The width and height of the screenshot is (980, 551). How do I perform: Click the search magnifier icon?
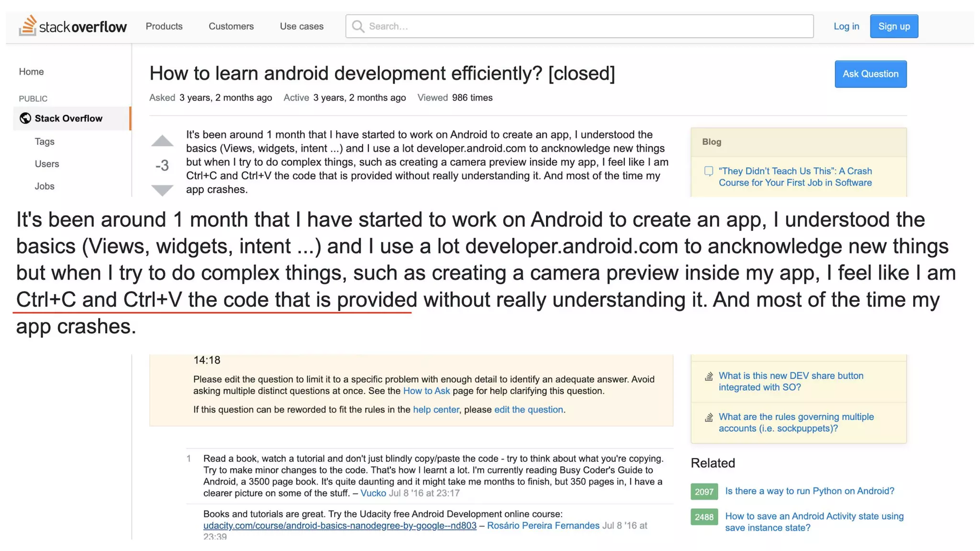point(358,26)
